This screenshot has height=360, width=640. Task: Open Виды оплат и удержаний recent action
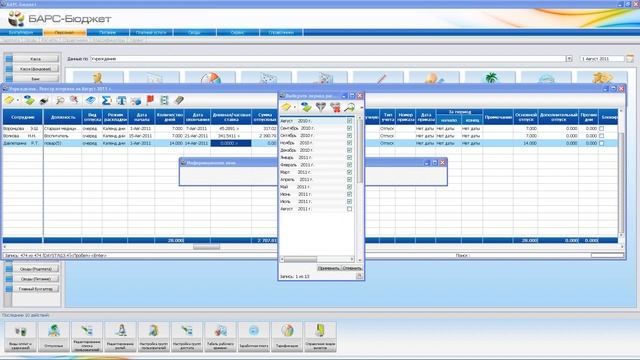coord(20,336)
